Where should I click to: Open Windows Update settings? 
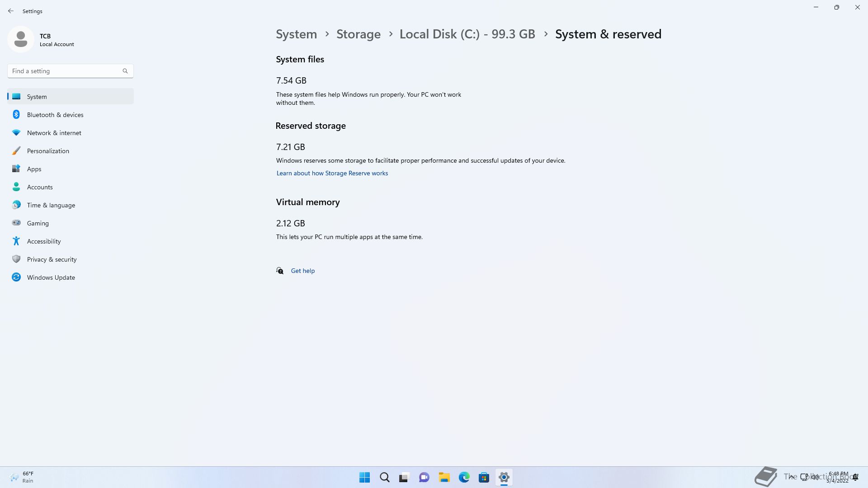click(x=71, y=277)
